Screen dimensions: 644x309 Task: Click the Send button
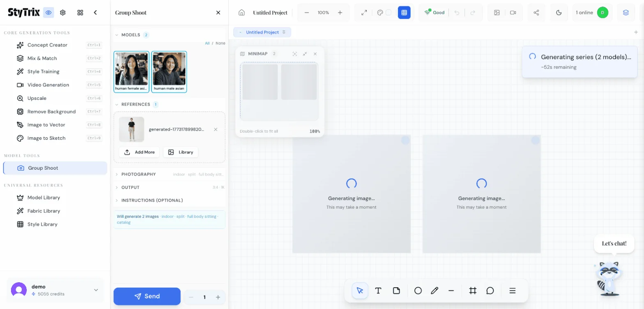pyautogui.click(x=147, y=296)
